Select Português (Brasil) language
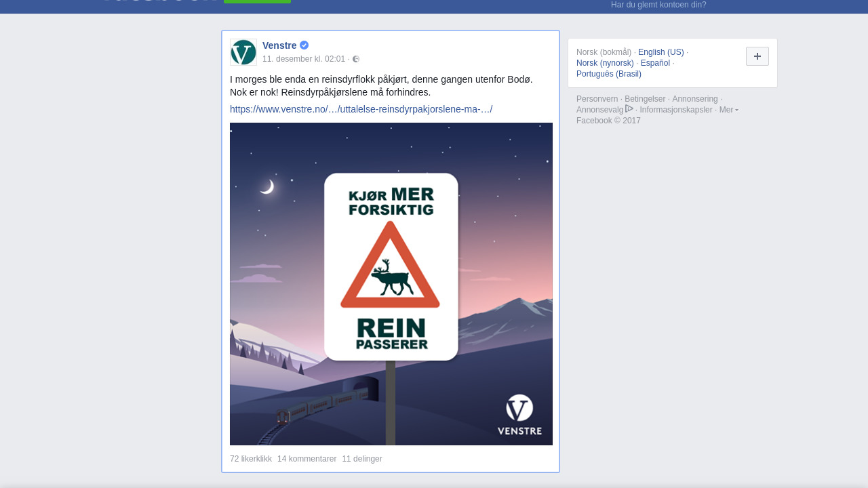868x488 pixels. pyautogui.click(x=609, y=74)
